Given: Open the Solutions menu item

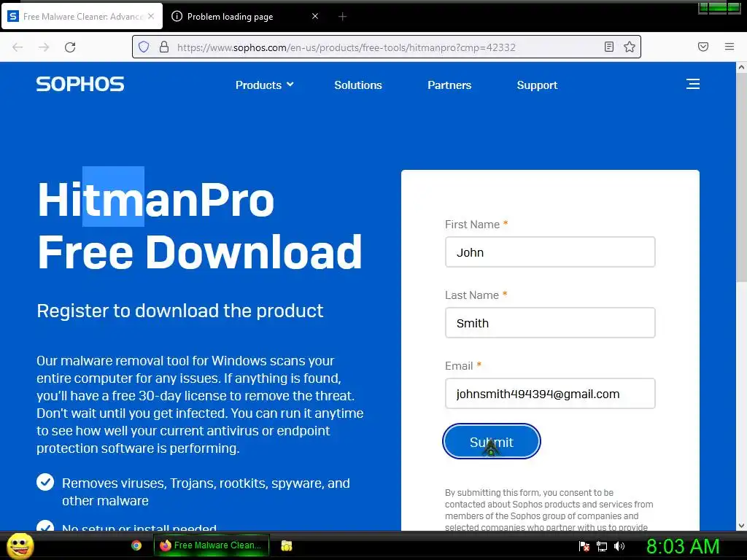Looking at the screenshot, I should coord(357,85).
